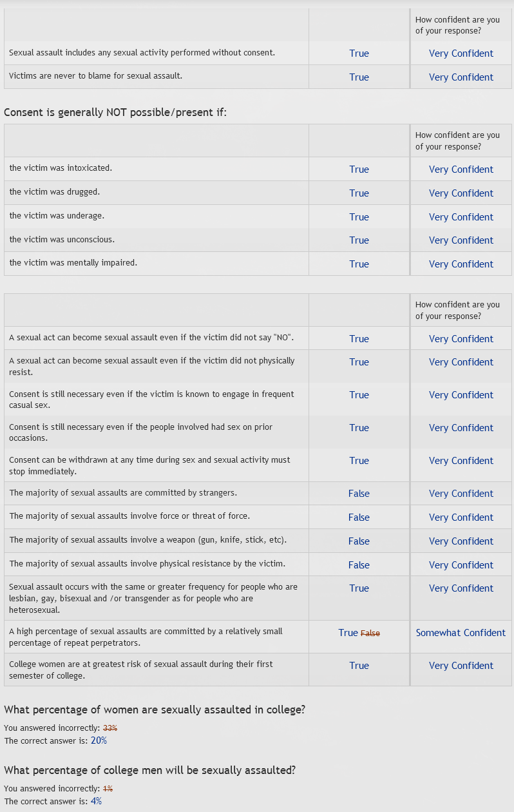The image size is (514, 812).
Task: Click True answer for sexual activity without consent
Action: pyautogui.click(x=359, y=53)
